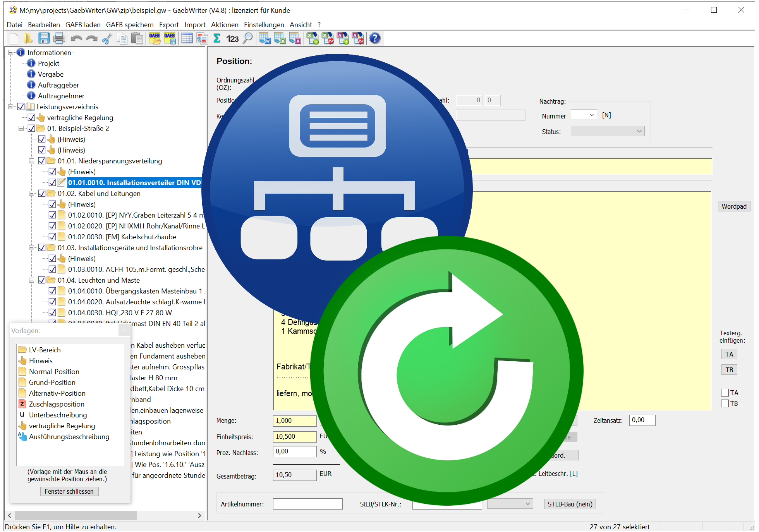Open the Bearbeiten menu
The image size is (759, 532).
click(44, 25)
